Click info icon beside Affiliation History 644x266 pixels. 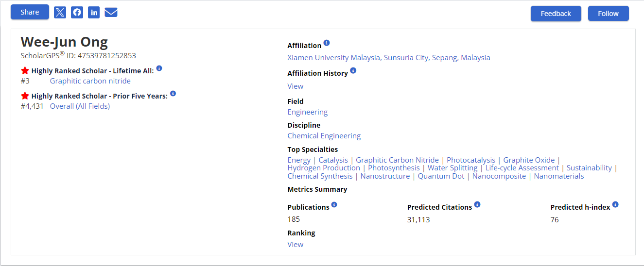point(353,71)
